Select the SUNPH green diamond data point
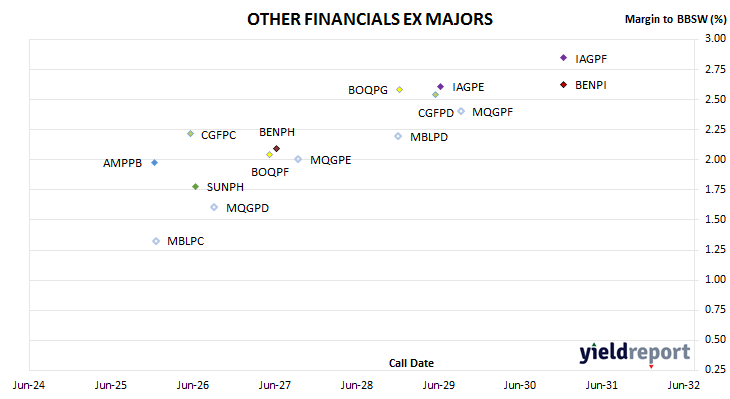The image size is (730, 399). point(196,187)
